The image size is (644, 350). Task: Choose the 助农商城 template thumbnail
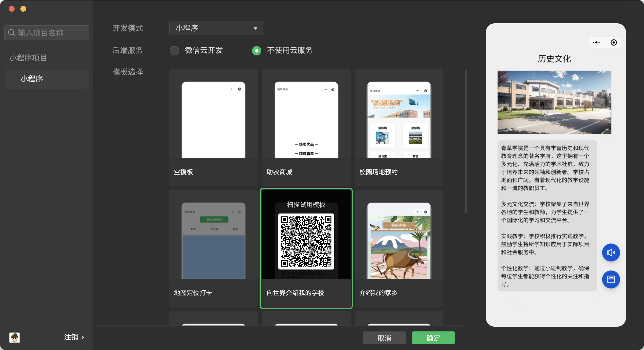[306, 120]
